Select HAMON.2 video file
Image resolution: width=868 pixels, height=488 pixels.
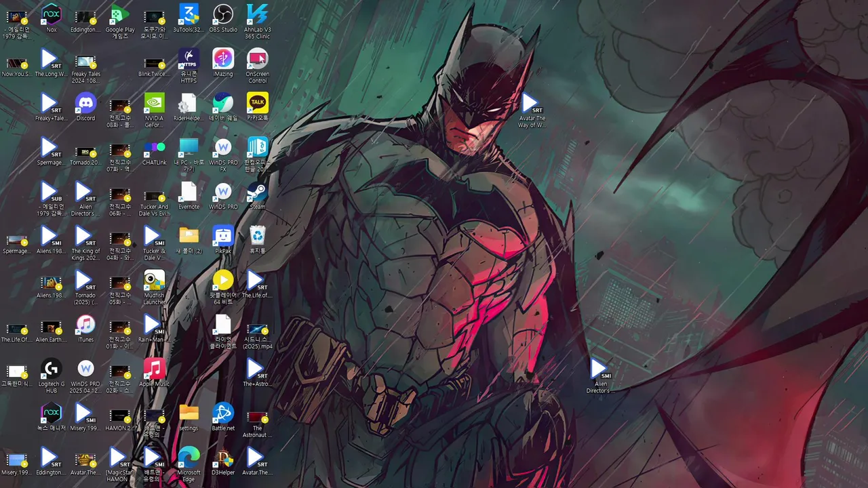tap(120, 417)
